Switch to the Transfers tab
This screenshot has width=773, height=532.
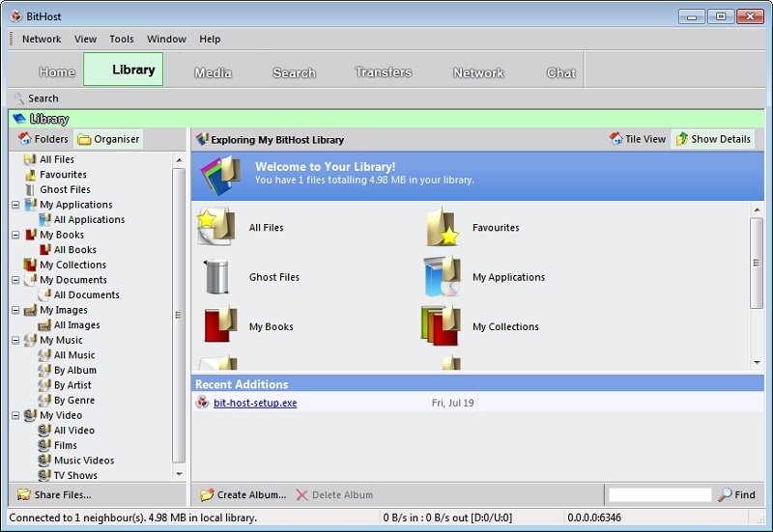pyautogui.click(x=383, y=72)
